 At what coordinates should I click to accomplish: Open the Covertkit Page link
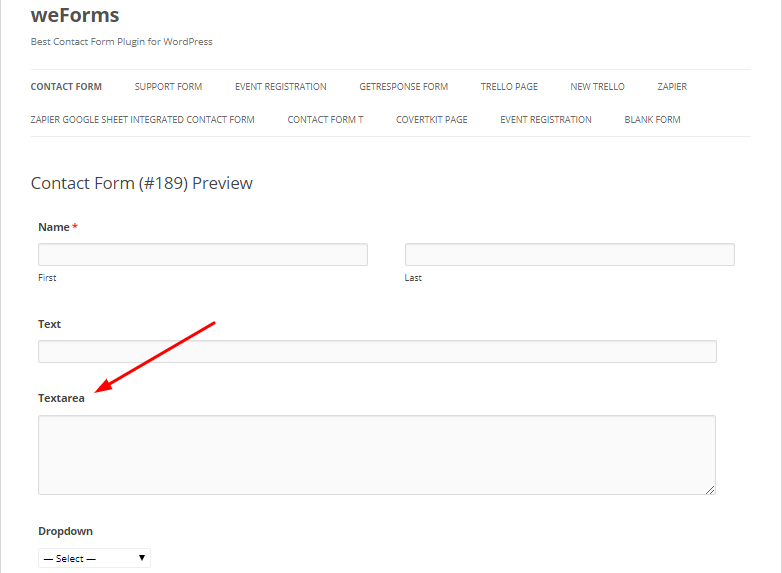pos(431,120)
